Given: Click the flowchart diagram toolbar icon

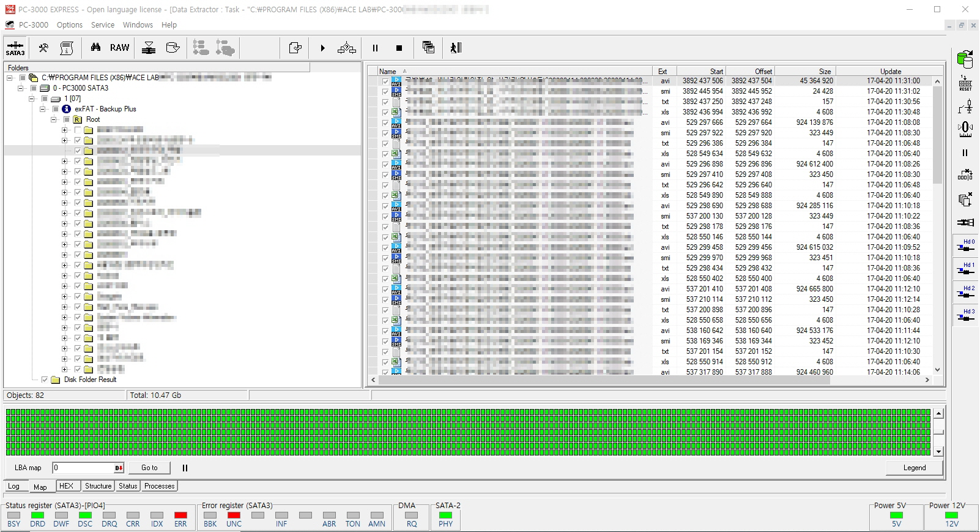Looking at the screenshot, I should click(347, 48).
